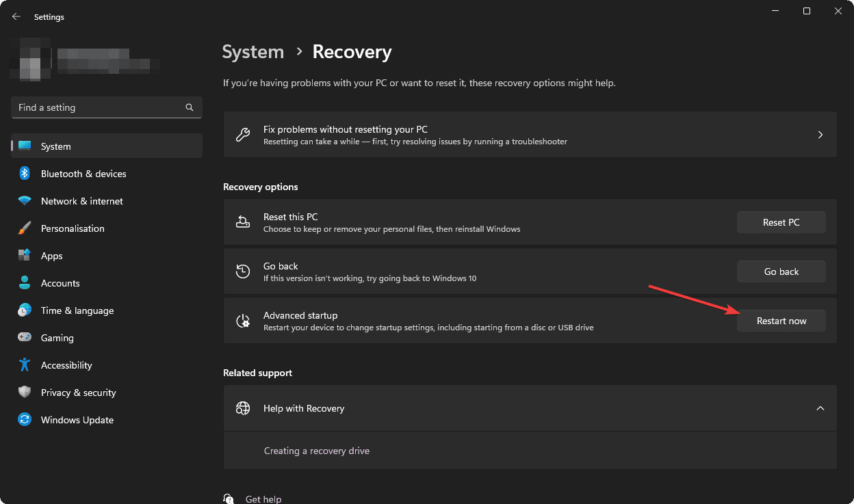Click the Gaming controller icon
Image resolution: width=854 pixels, height=504 pixels.
[25, 338]
